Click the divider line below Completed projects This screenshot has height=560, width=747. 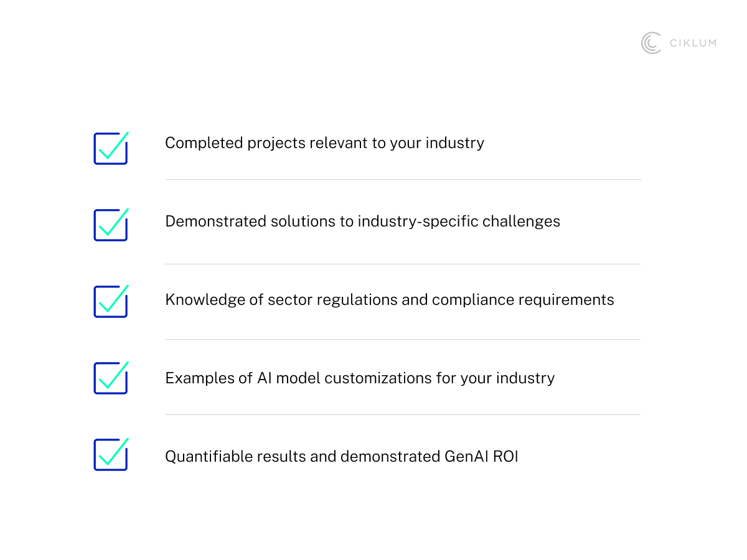pyautogui.click(x=403, y=180)
